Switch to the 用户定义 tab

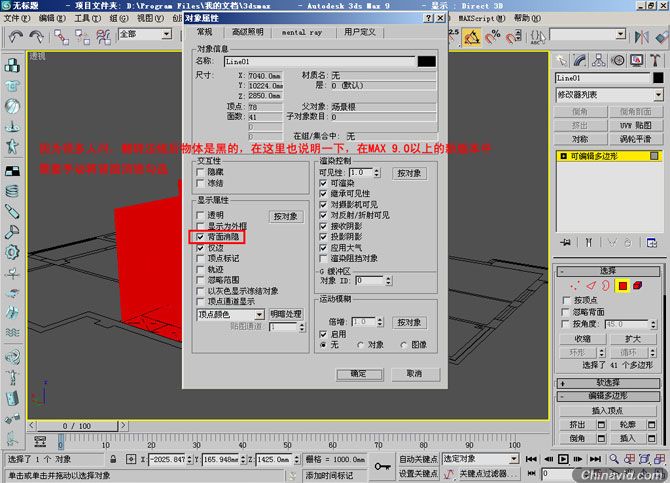tap(360, 32)
